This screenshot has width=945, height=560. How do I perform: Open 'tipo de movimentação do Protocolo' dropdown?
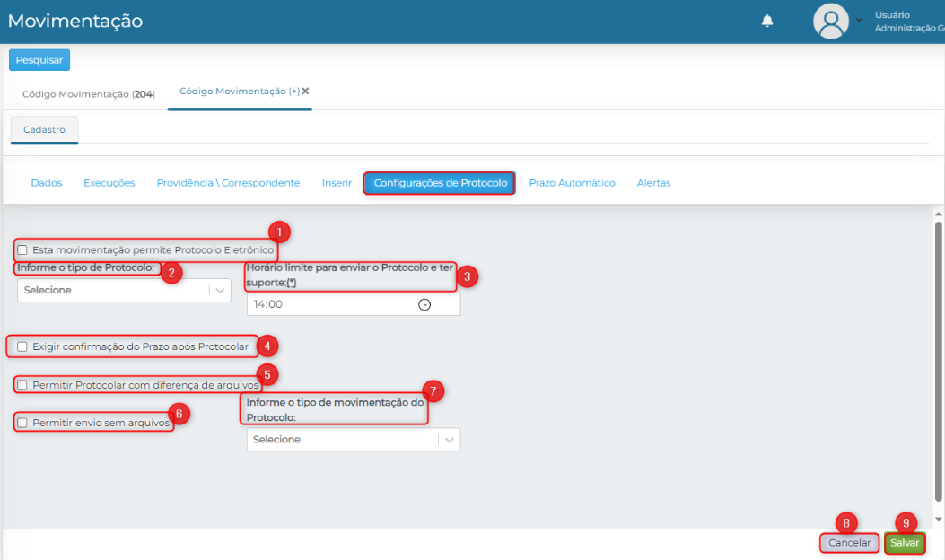coord(354,440)
